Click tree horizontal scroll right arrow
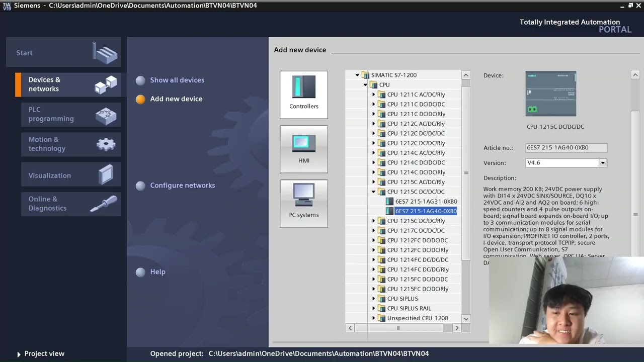 [457, 328]
